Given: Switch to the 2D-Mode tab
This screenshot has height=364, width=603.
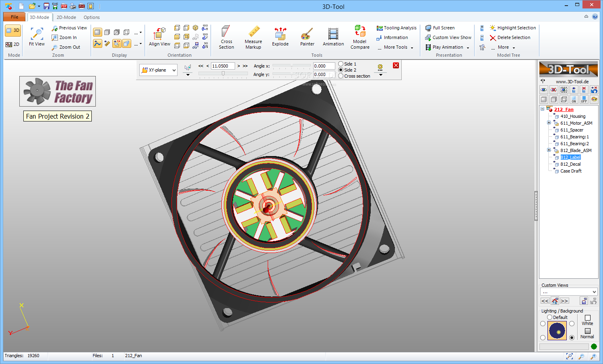Looking at the screenshot, I should (66, 17).
